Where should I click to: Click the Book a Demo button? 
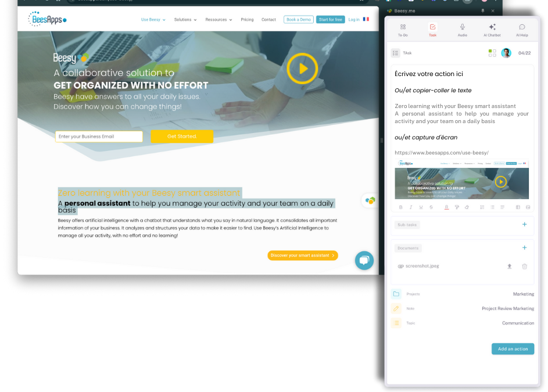coord(299,20)
